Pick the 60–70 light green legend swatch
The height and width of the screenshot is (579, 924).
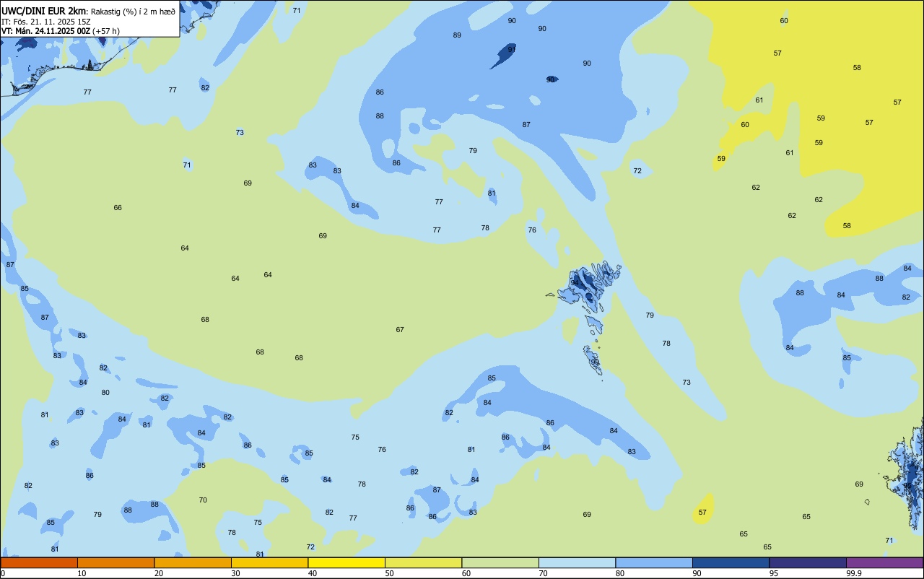pos(500,562)
